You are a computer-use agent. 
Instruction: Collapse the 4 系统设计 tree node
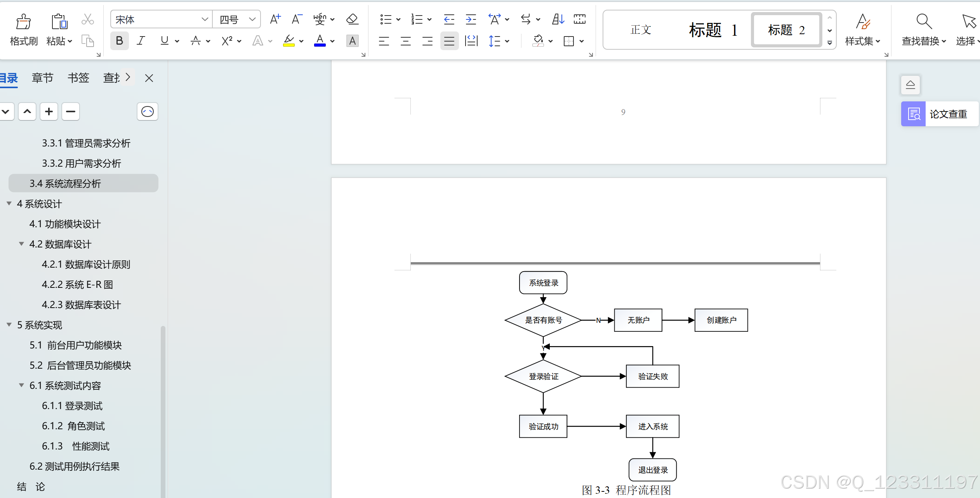click(9, 204)
